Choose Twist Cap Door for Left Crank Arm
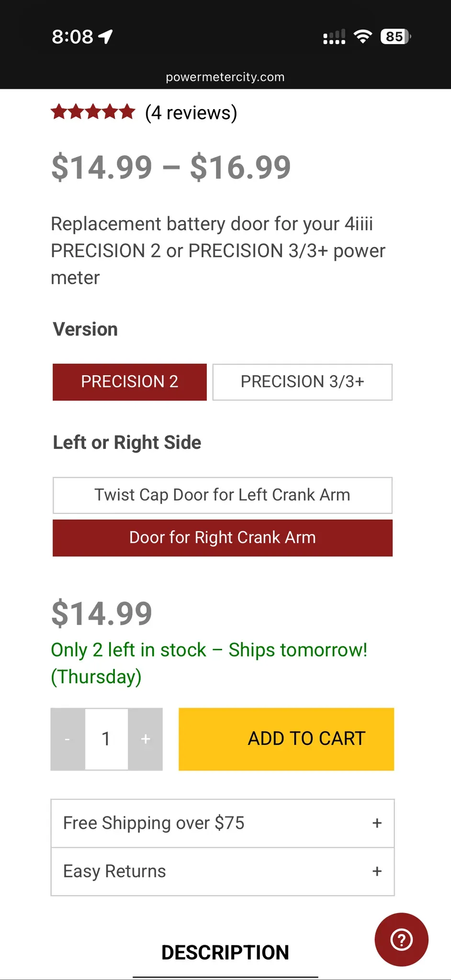Image resolution: width=451 pixels, height=980 pixels. (x=223, y=495)
